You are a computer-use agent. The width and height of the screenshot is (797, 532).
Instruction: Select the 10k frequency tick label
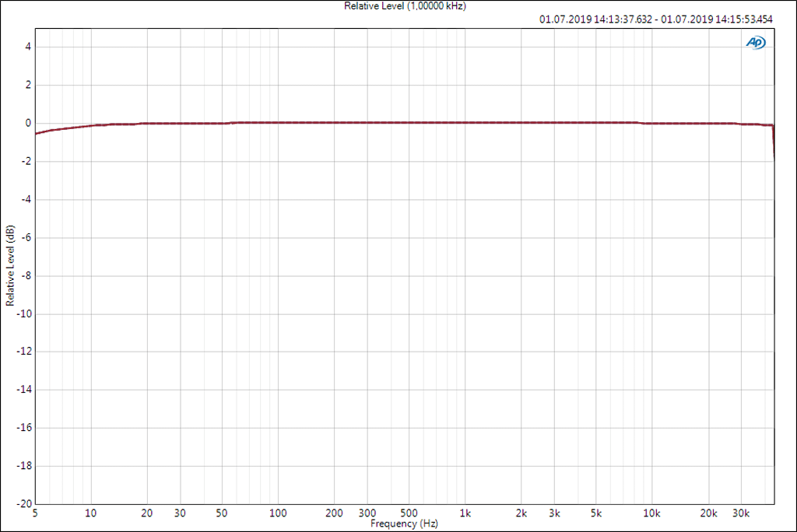pos(652,513)
